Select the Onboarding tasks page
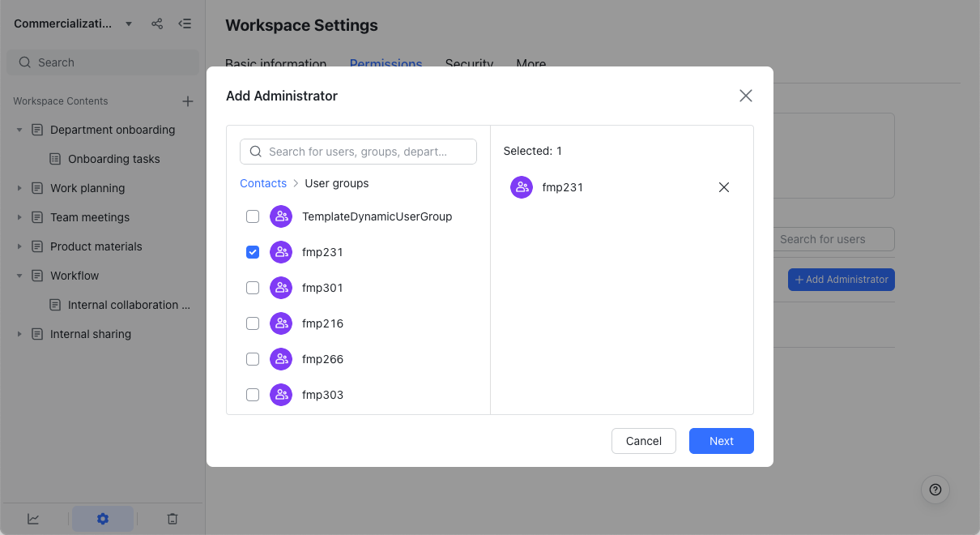 point(113,159)
